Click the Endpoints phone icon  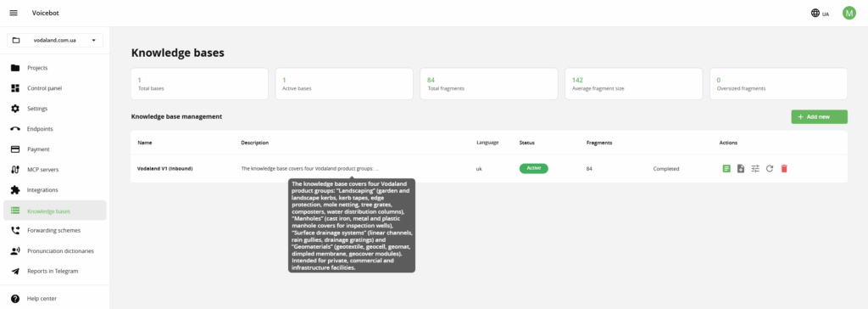tap(15, 129)
